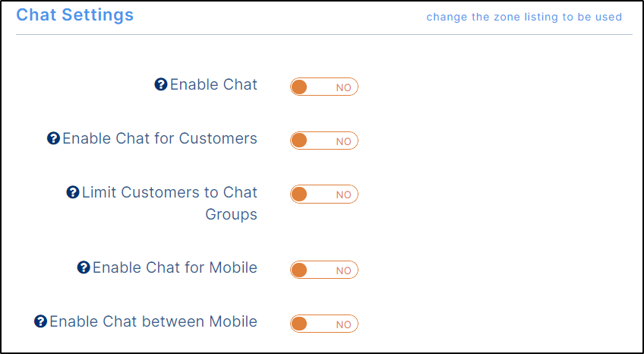644x354 pixels.
Task: Toggle Enable Chat between Mobile switch
Action: click(324, 324)
